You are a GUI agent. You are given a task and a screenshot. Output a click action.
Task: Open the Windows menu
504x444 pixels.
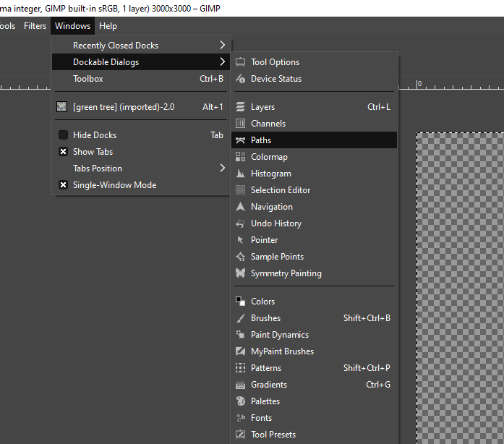click(72, 26)
